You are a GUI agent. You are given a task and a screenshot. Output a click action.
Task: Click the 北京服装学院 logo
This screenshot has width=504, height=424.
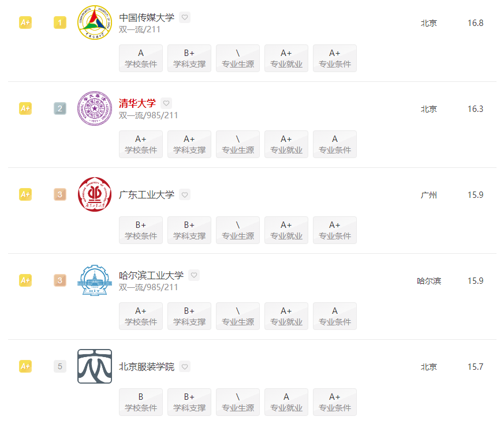[94, 366]
